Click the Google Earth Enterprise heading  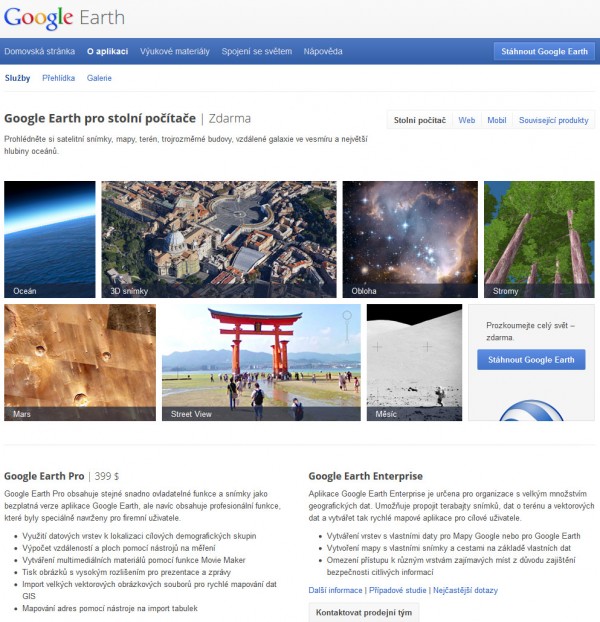pyautogui.click(x=366, y=476)
